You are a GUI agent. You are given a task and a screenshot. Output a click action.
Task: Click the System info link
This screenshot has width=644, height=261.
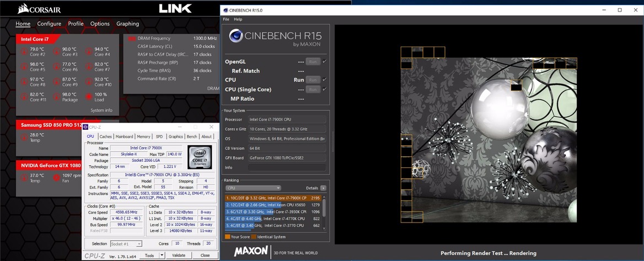(x=101, y=110)
